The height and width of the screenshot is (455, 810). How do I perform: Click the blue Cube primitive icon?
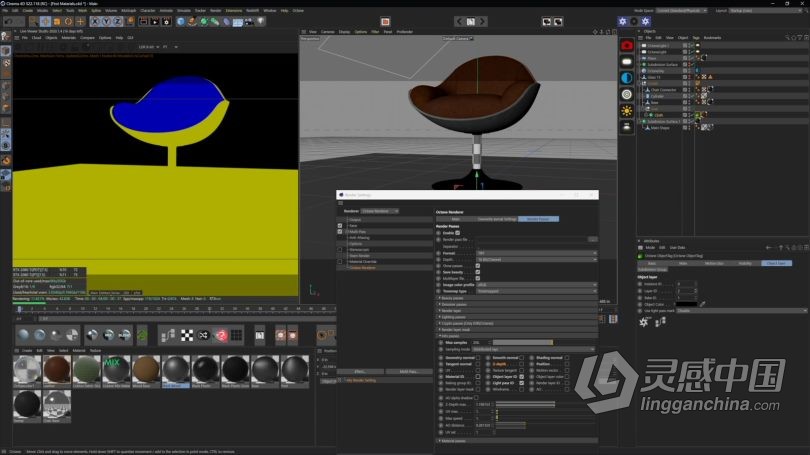tap(181, 21)
